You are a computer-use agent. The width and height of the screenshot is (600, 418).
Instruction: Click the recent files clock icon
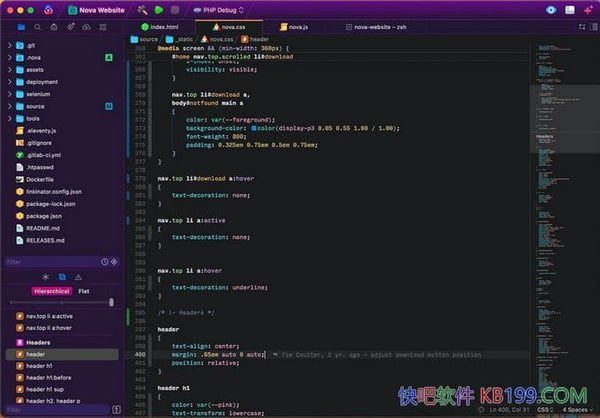[104, 261]
